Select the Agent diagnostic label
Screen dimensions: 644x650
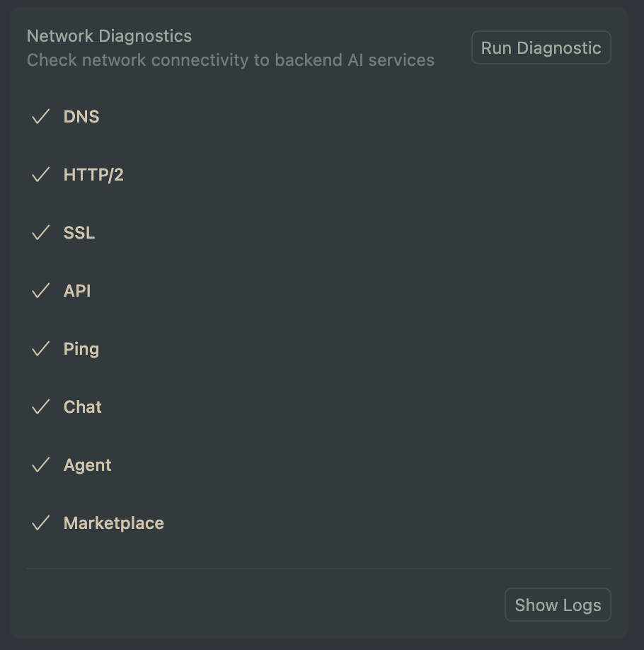pyautogui.click(x=88, y=465)
